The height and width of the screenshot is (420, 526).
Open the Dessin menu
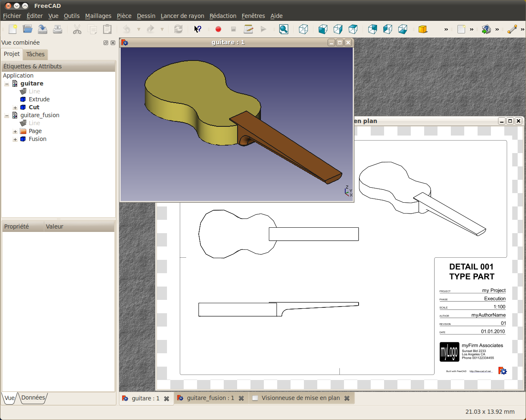pos(146,16)
